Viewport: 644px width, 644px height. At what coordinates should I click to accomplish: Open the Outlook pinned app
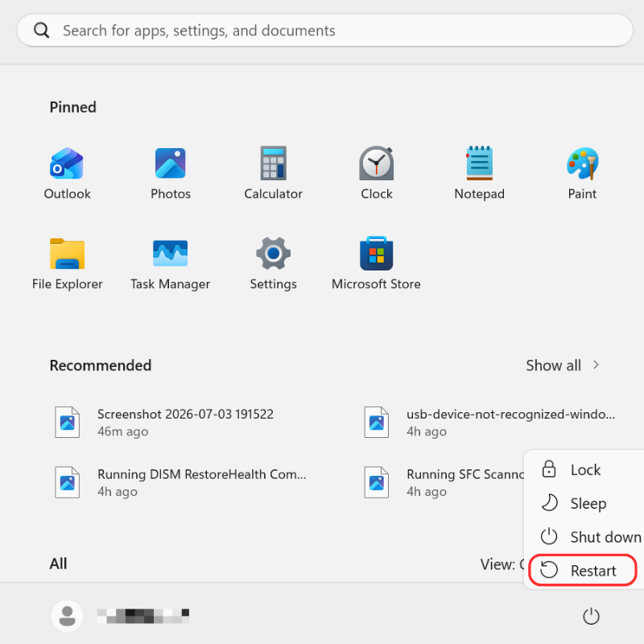67,173
